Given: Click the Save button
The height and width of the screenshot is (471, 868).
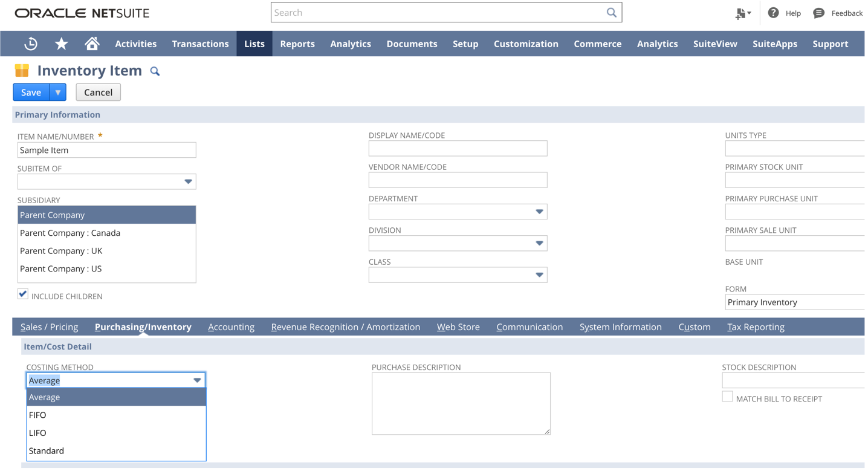Looking at the screenshot, I should [x=31, y=92].
